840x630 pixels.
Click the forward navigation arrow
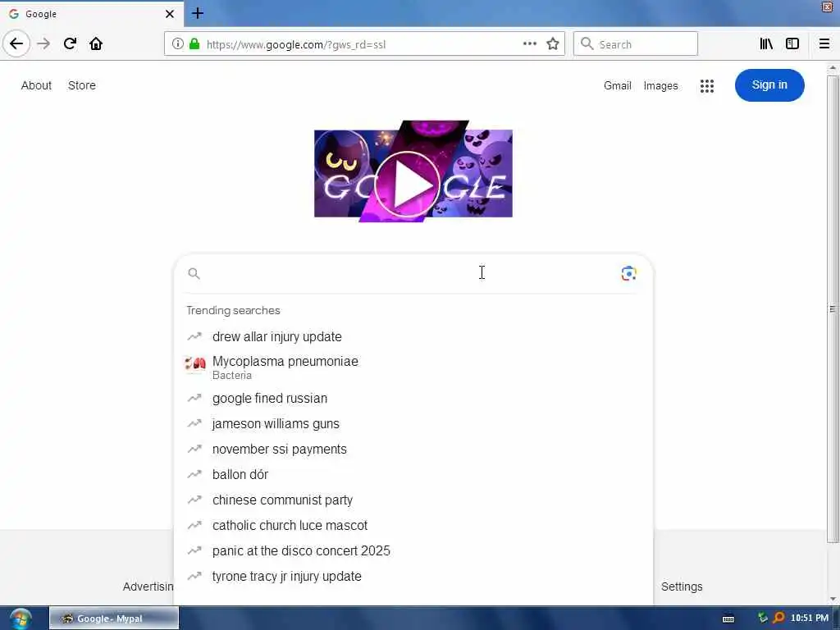(x=43, y=44)
